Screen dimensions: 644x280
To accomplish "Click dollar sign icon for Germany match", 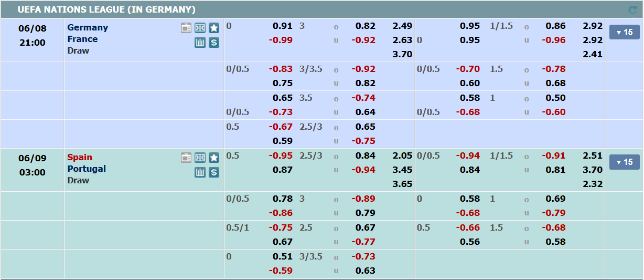I will 213,43.
